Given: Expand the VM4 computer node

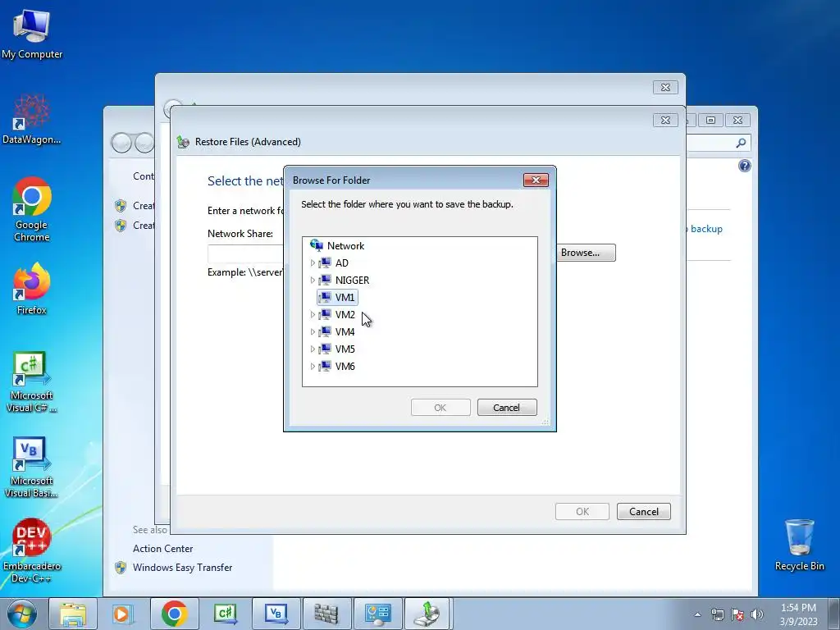Looking at the screenshot, I should [313, 331].
